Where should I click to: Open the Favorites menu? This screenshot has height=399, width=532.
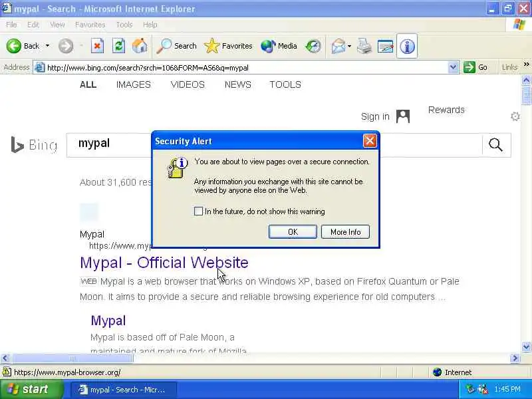click(90, 25)
